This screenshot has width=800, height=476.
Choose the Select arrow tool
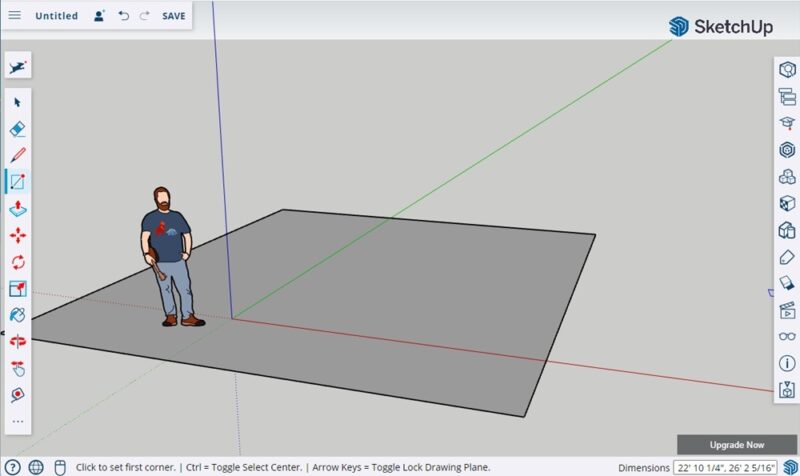coord(18,103)
